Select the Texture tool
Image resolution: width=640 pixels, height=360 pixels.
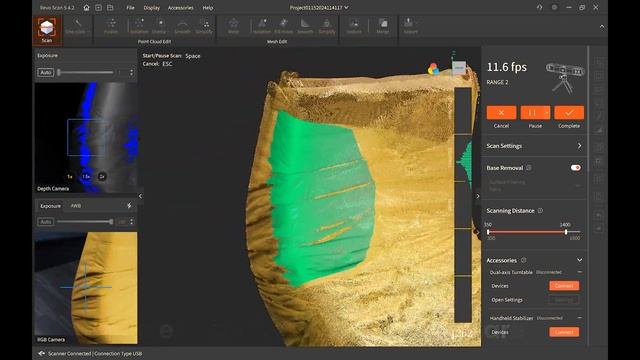click(x=354, y=27)
